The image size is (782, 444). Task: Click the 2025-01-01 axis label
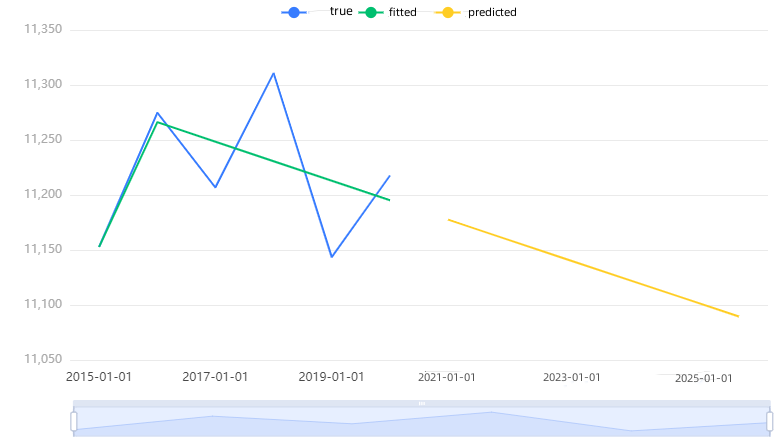[x=704, y=378]
